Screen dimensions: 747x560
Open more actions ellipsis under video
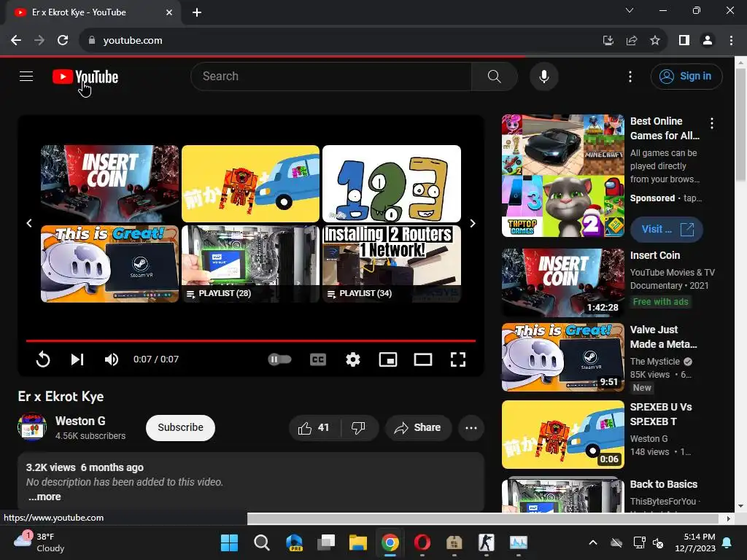point(471,427)
